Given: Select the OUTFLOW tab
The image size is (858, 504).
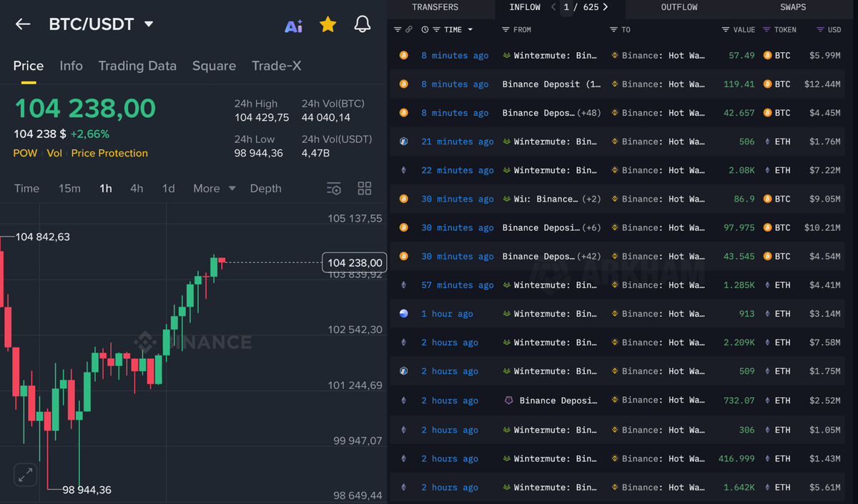Looking at the screenshot, I should [679, 7].
